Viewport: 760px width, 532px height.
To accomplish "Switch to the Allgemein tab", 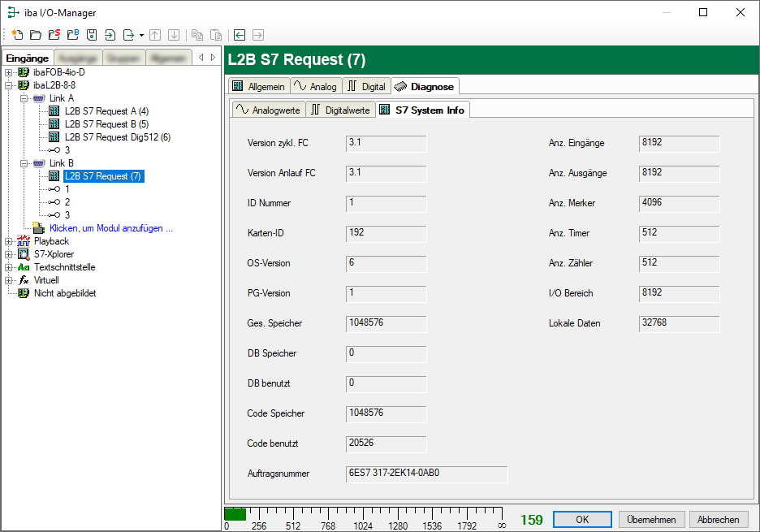I will click(258, 86).
